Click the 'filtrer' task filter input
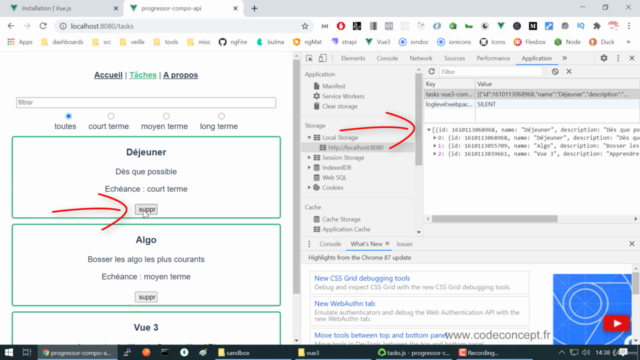640x360 pixels. click(146, 102)
